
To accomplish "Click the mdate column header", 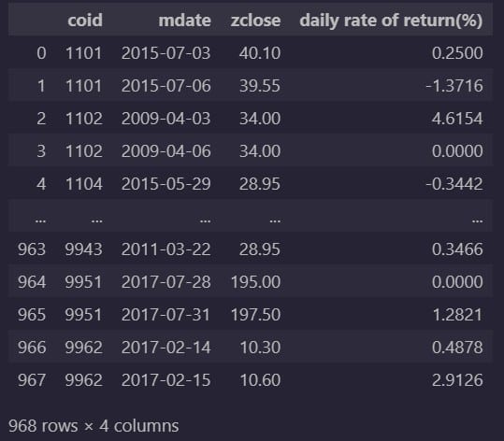I will coord(185,21).
